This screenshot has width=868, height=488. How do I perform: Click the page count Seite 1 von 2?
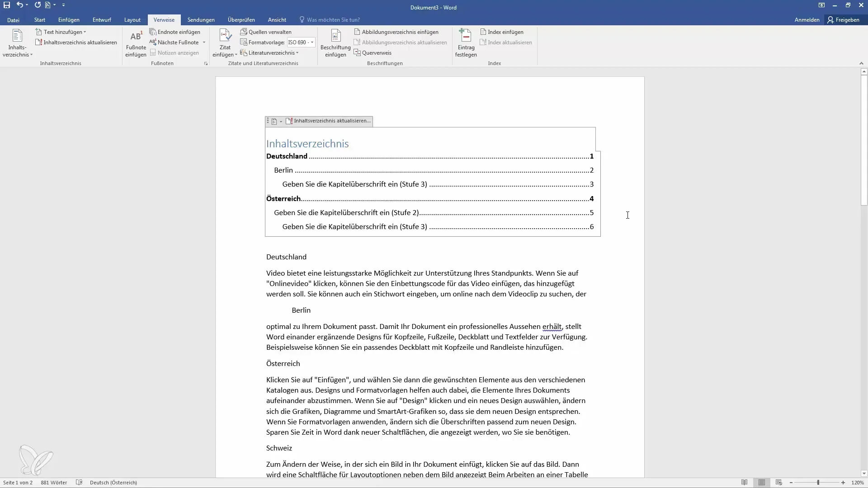pos(18,483)
